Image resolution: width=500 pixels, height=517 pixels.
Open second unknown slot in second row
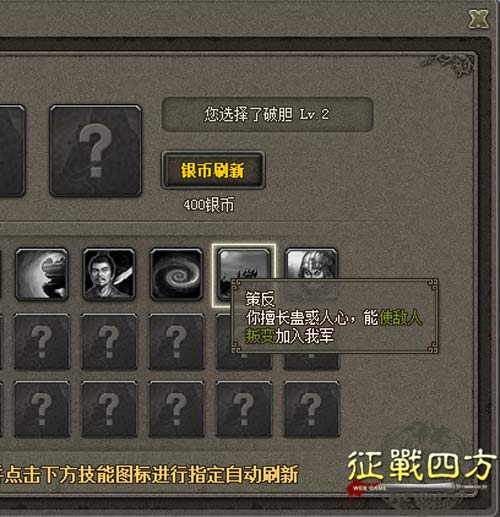tap(109, 341)
